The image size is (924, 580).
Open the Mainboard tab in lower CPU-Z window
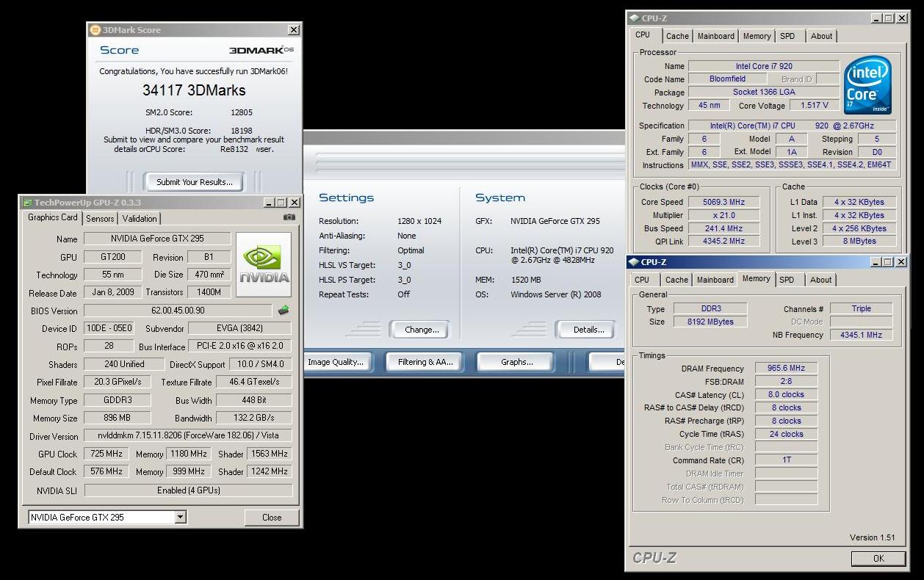pos(715,280)
